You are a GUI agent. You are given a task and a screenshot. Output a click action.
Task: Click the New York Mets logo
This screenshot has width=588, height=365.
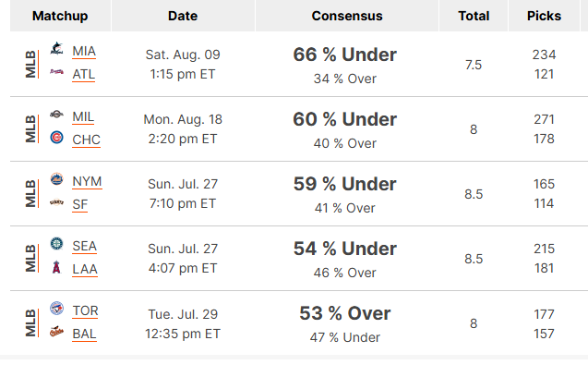coord(56,179)
